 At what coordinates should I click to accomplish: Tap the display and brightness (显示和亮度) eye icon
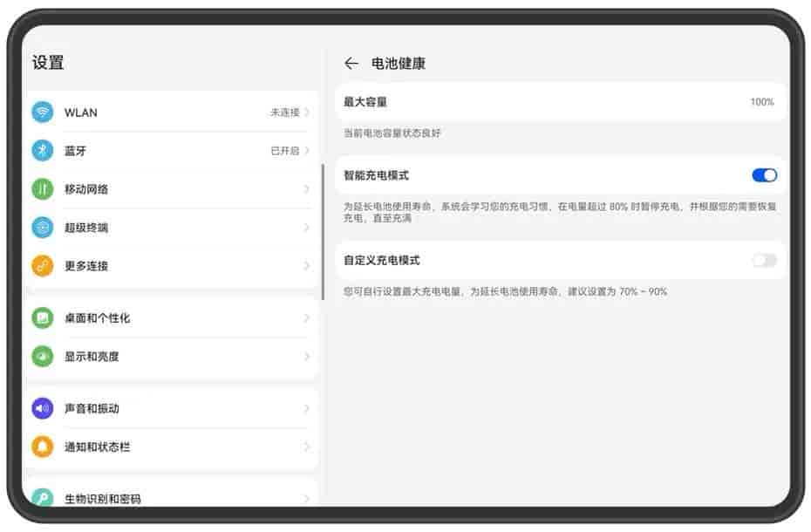click(43, 356)
